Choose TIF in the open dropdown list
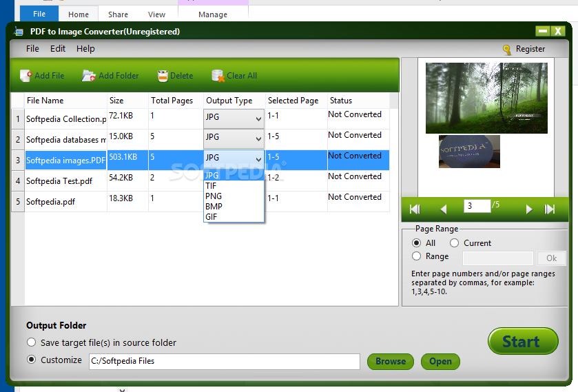Viewport: 578px width, 392px height. pyautogui.click(x=234, y=186)
